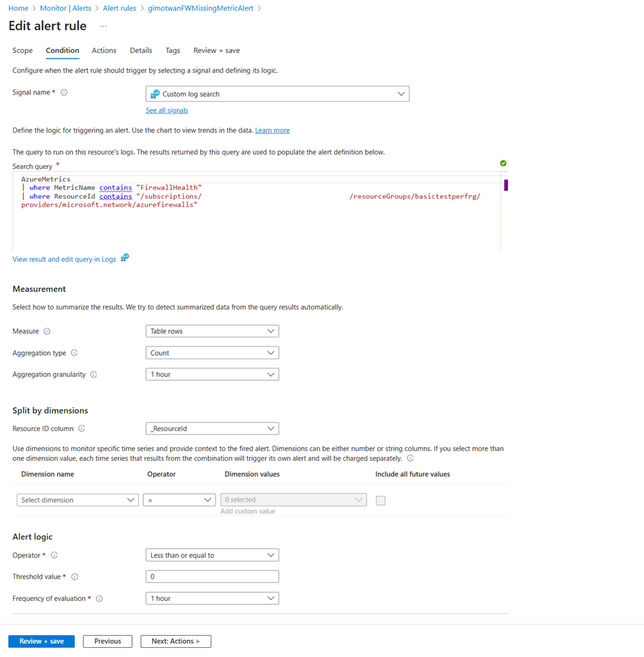
Task: Open the Select dimension dropdown
Action: [x=77, y=500]
